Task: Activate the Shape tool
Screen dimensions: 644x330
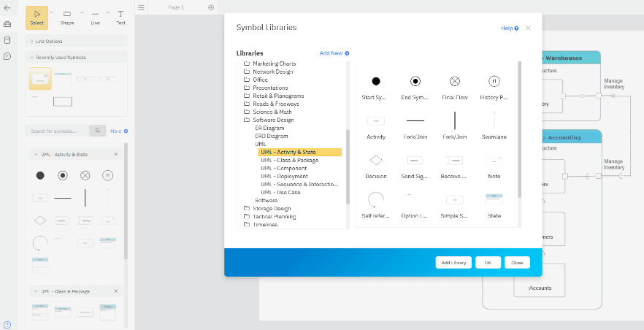Action: pos(67,18)
